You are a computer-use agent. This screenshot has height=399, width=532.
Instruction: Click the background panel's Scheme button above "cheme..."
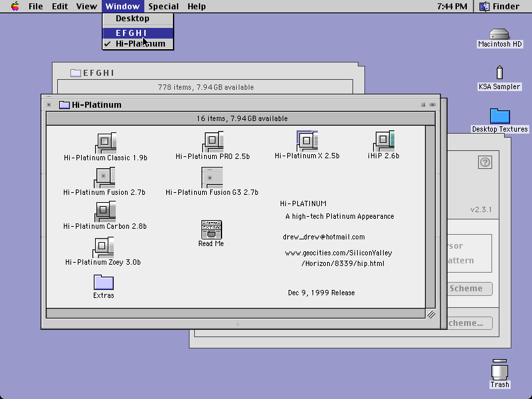[469, 289]
